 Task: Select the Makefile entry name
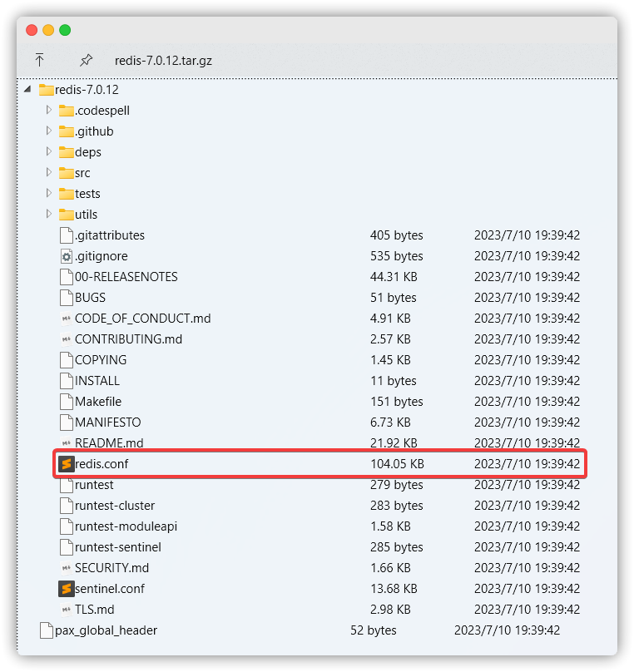click(98, 401)
